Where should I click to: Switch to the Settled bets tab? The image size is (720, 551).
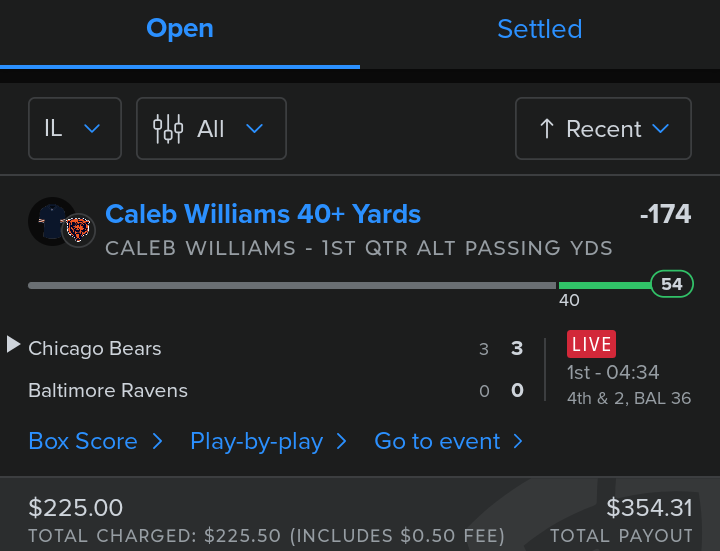point(540,29)
